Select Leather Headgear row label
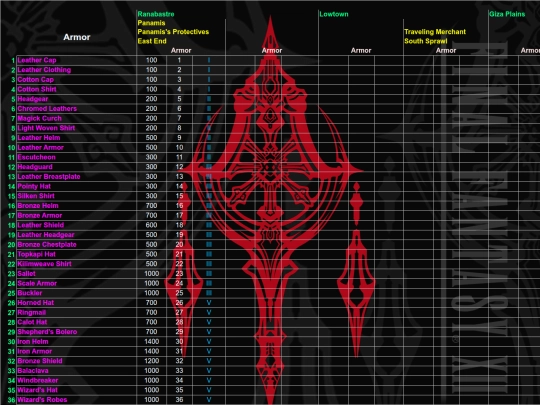Image resolution: width=540 pixels, height=405 pixels. (46, 235)
